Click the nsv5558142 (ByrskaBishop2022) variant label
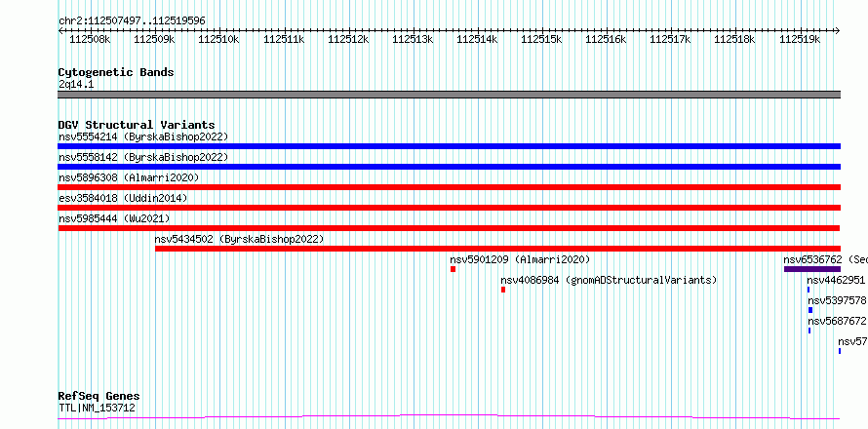Image resolution: width=868 pixels, height=429 pixels. tap(143, 157)
